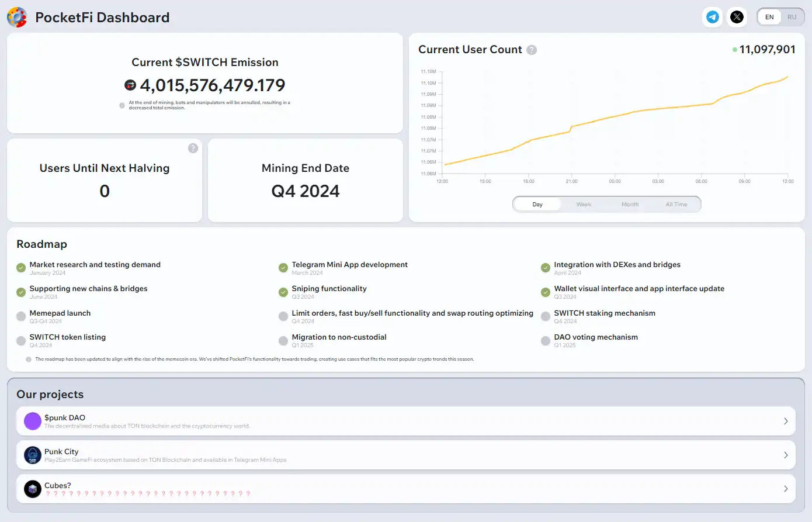Click the help icon on Users Until Next Halving card

(x=193, y=148)
